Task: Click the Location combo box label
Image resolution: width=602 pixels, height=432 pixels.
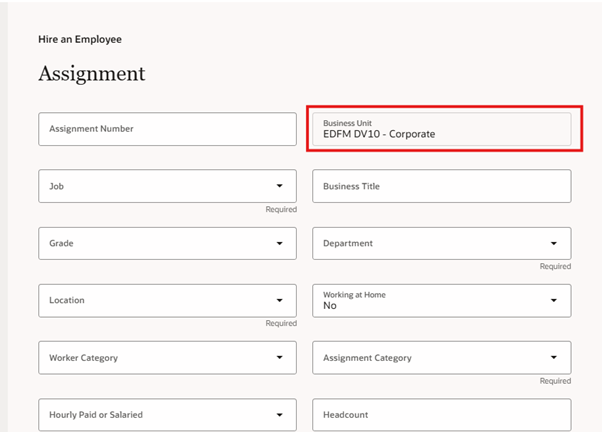Action: 67,300
